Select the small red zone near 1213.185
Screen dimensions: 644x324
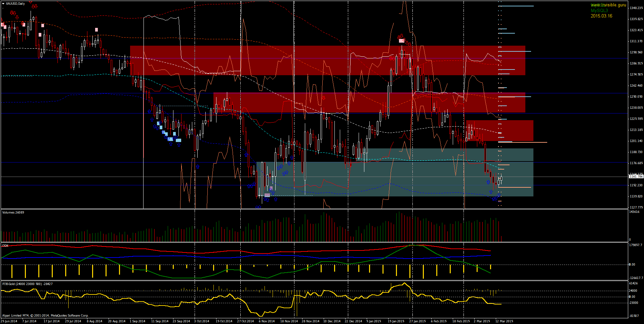500,131
